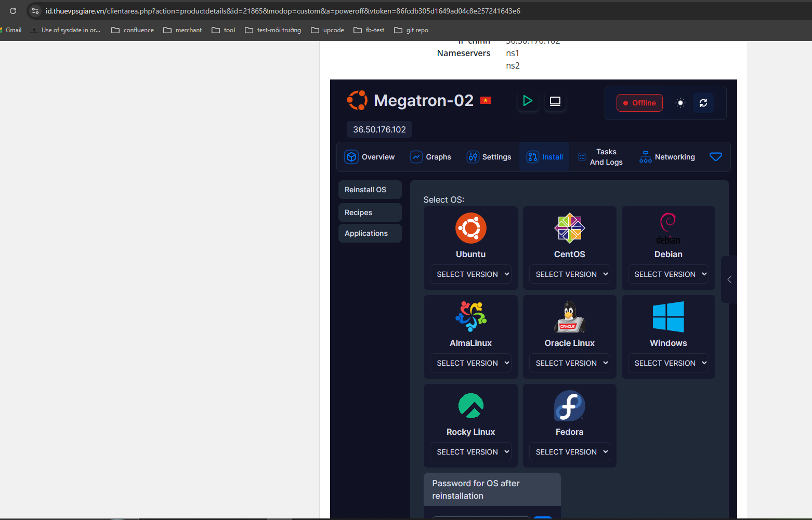Click the Vietnam flag icon
Viewport: 812px width, 520px height.
click(486, 100)
